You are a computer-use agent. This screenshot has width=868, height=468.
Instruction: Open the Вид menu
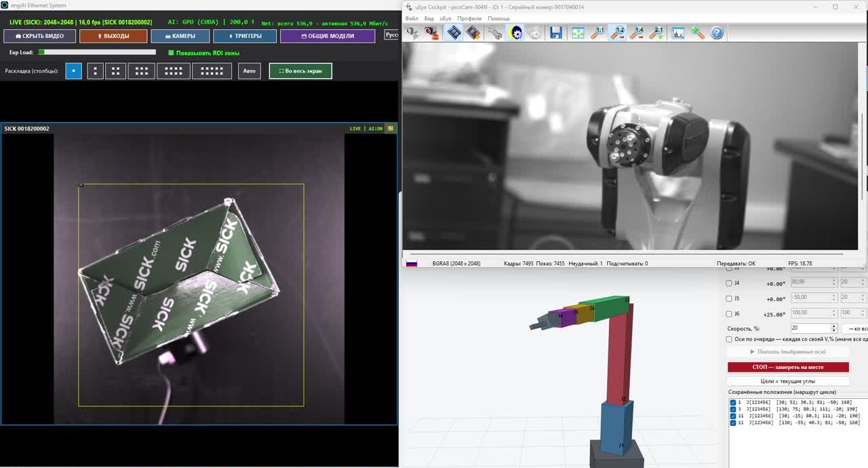pos(429,18)
